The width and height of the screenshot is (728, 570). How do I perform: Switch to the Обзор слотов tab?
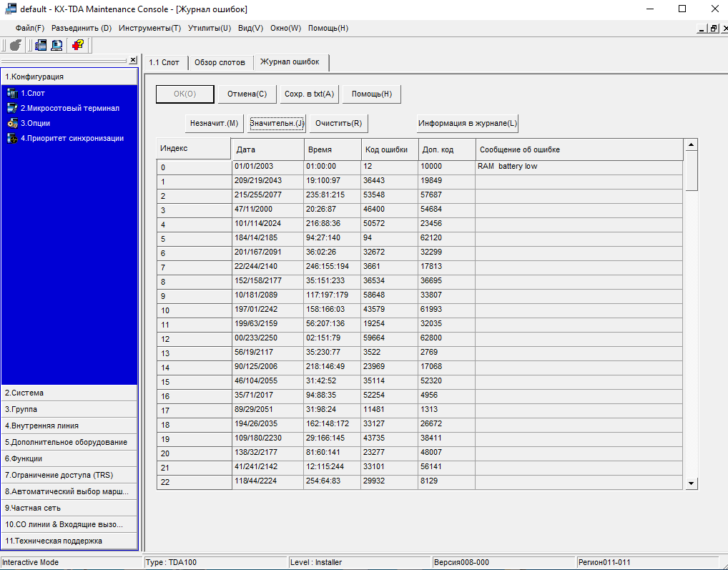click(220, 63)
